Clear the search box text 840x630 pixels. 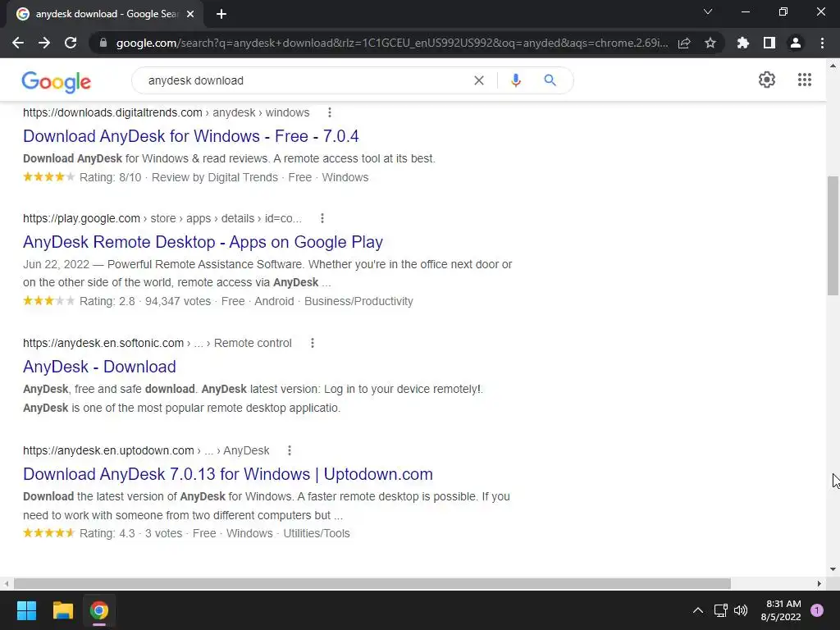click(479, 80)
